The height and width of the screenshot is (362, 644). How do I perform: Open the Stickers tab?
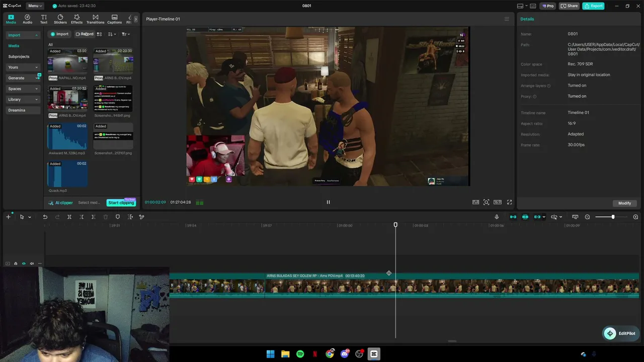click(60, 19)
